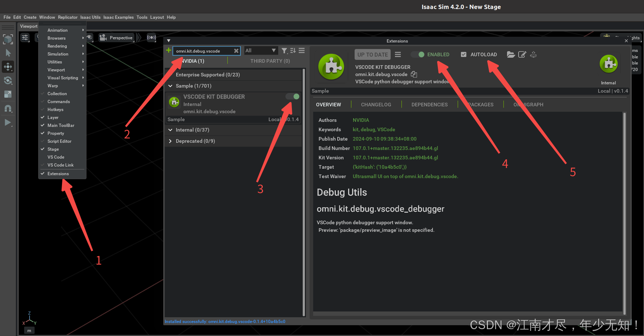The height and width of the screenshot is (336, 644).
Task: Click large VSCode Kit Debugger puzzle icon
Action: 331,67
